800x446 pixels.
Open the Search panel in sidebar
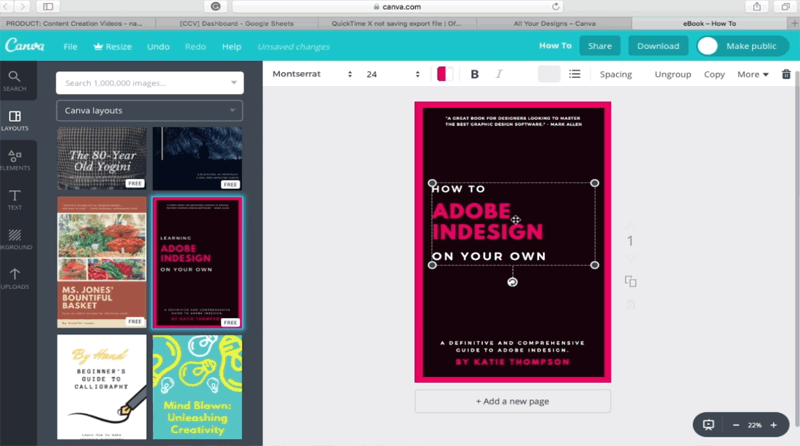coord(14,81)
